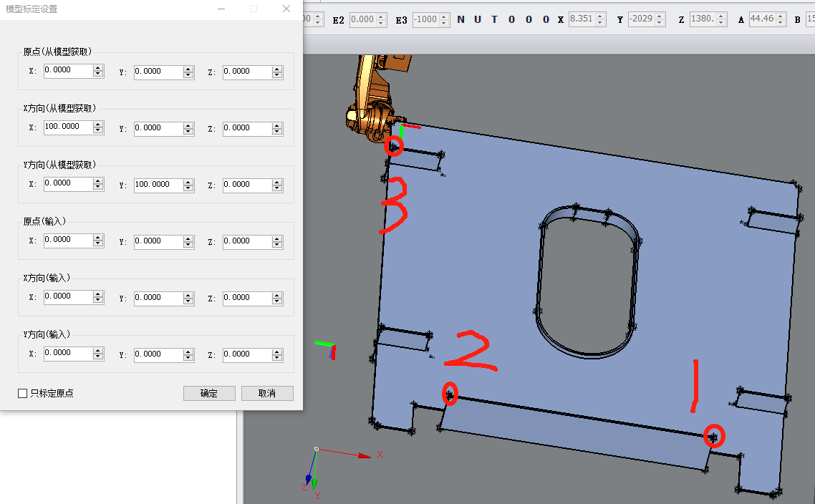815x504 pixels.
Task: Click the 取消 button
Action: point(267,393)
